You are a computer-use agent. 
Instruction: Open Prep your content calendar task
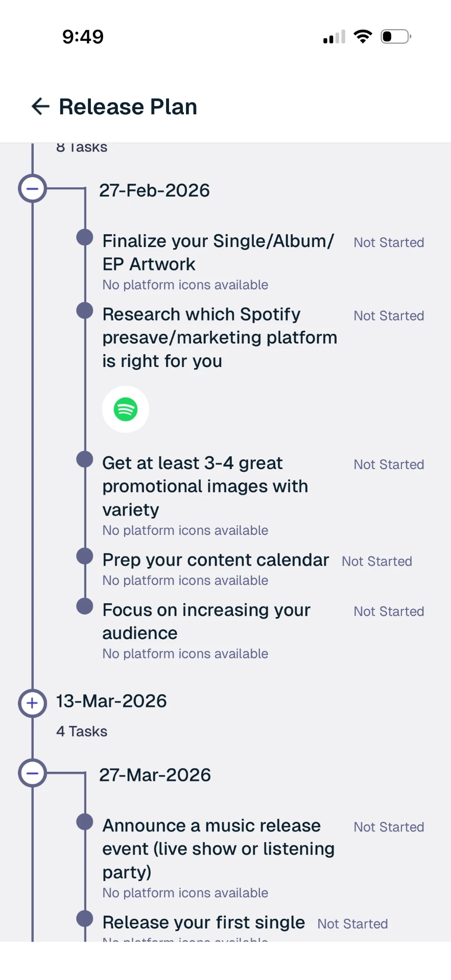pyautogui.click(x=216, y=560)
